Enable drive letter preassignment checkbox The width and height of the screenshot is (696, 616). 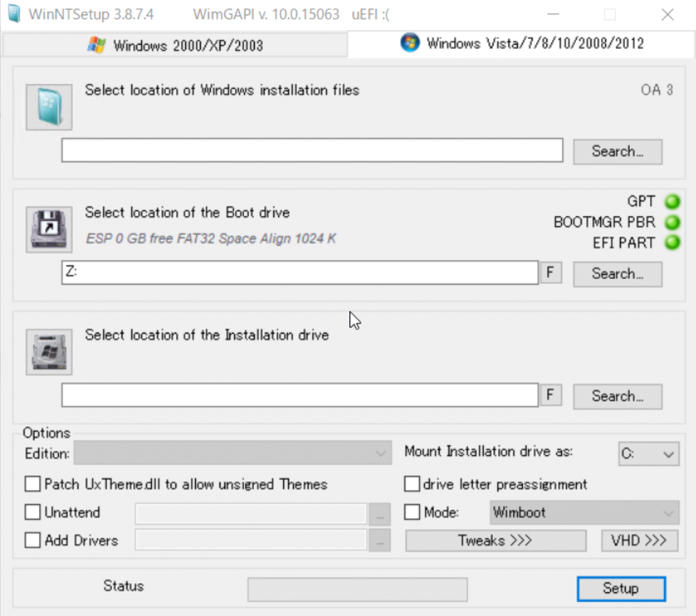(x=412, y=483)
